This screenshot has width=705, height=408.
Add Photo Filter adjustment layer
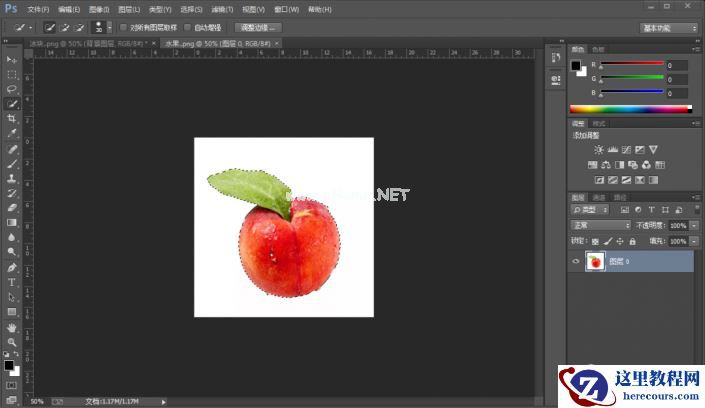tap(633, 165)
